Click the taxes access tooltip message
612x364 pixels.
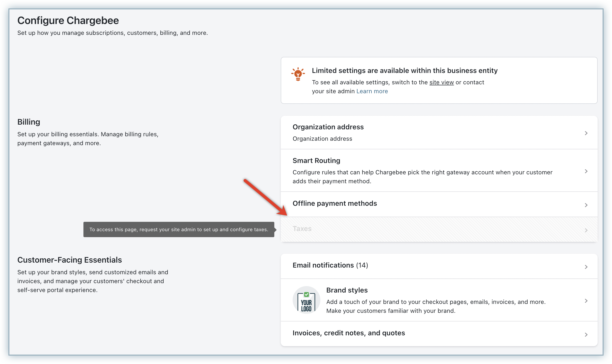[178, 229]
